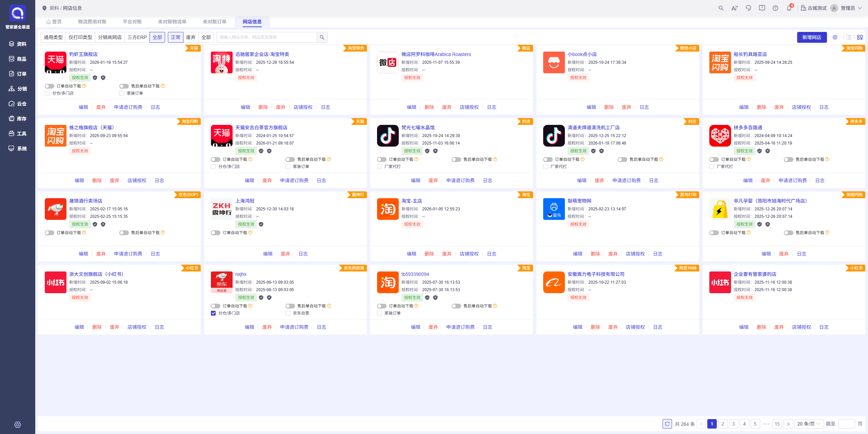
Task: Toggle 售后单自动下载 for 拼多多百路通
Action: tap(789, 159)
